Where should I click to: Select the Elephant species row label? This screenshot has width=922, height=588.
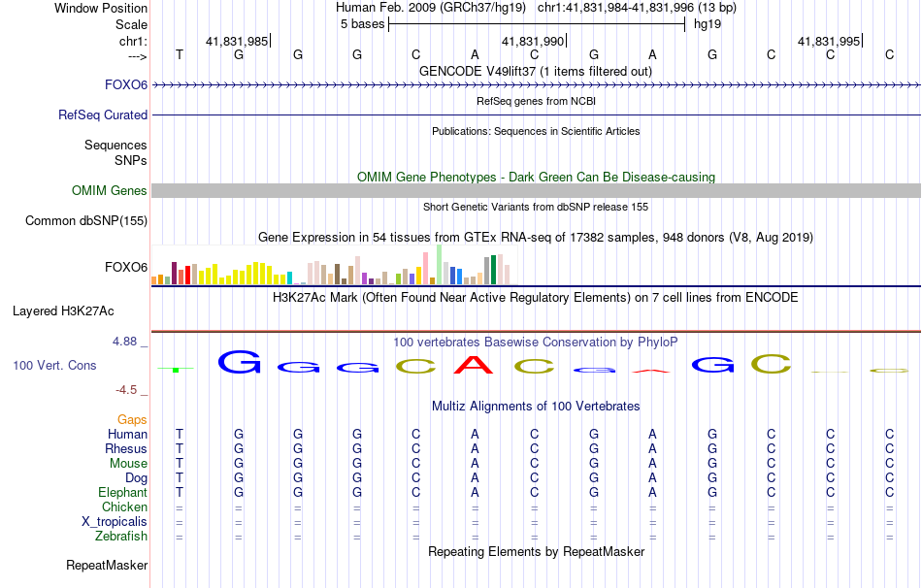[x=122, y=492]
